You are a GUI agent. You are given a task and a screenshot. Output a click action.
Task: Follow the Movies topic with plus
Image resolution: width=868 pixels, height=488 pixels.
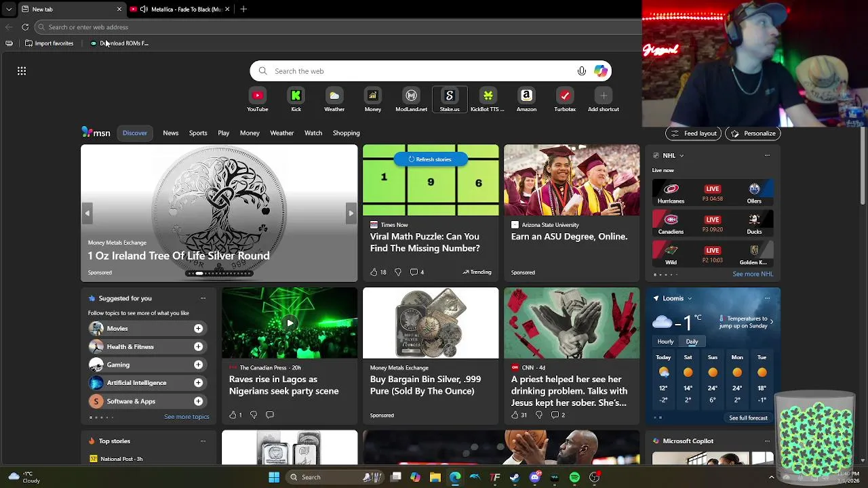pyautogui.click(x=198, y=329)
